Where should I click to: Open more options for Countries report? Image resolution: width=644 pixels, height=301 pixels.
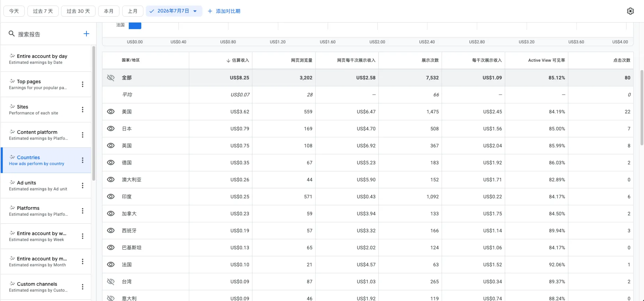tap(83, 160)
